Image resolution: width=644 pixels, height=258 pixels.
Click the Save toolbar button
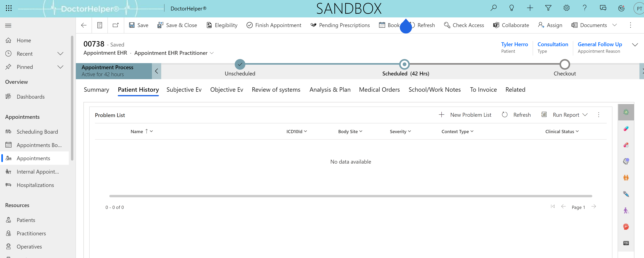139,25
